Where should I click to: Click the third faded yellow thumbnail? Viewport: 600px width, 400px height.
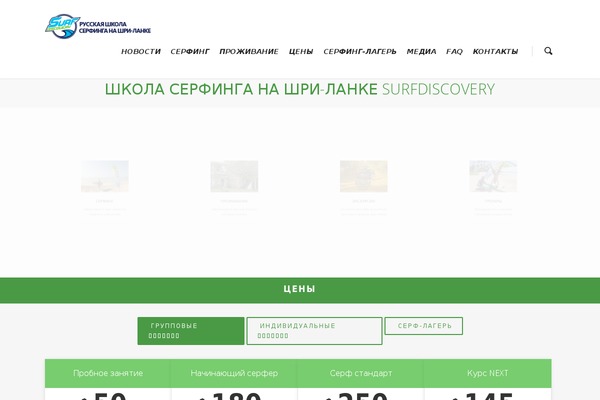click(x=364, y=176)
